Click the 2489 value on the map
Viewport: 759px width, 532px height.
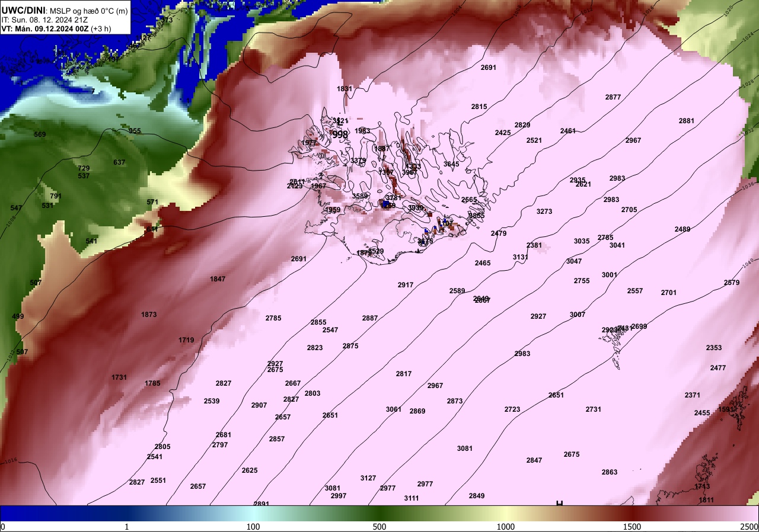[x=683, y=229]
